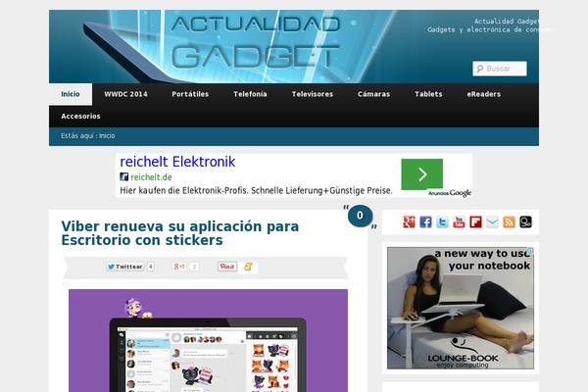
Task: Subscribe via the email envelope icon
Action: click(x=492, y=222)
